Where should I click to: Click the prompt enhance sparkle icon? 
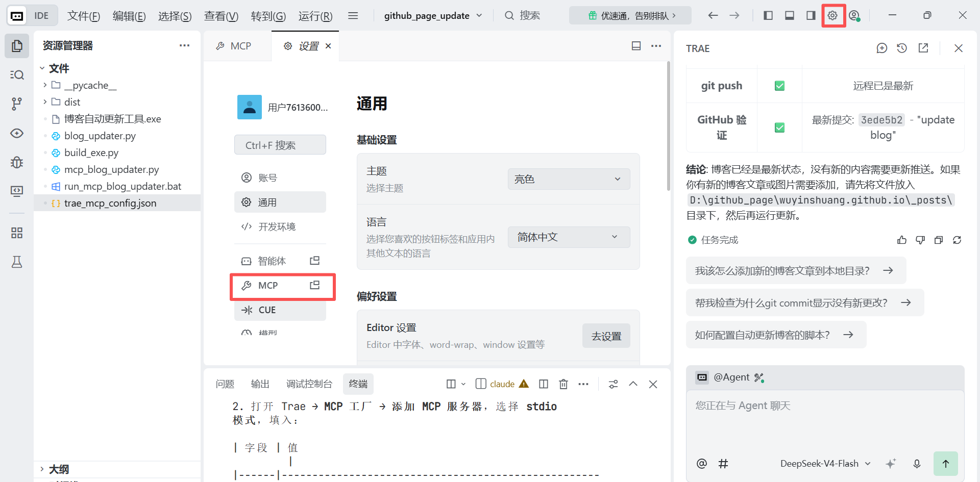pyautogui.click(x=891, y=464)
